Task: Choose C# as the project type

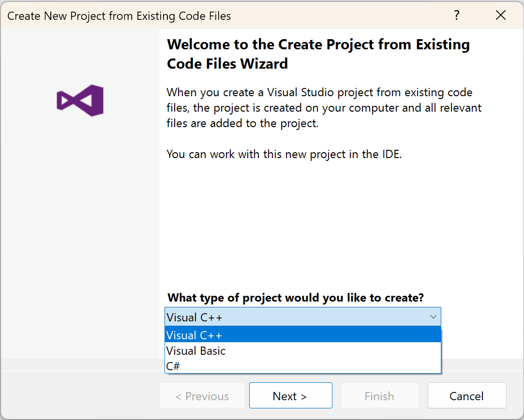Action: pyautogui.click(x=173, y=366)
